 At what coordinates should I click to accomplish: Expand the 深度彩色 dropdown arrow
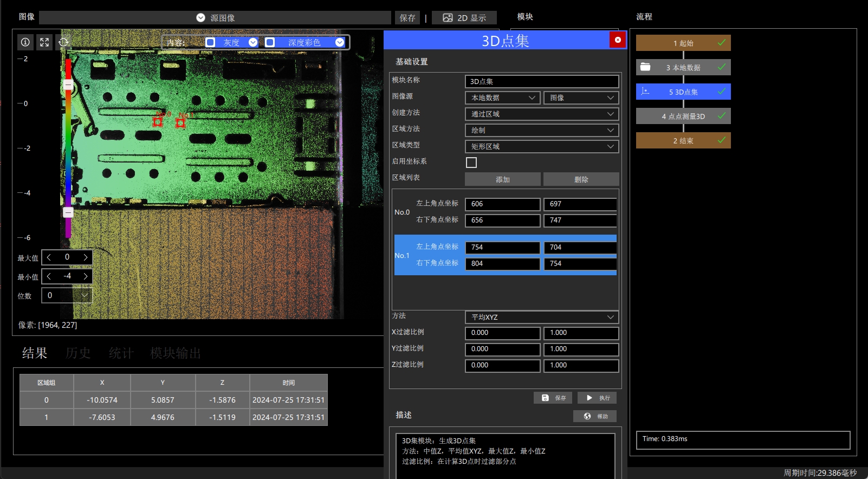click(x=340, y=42)
